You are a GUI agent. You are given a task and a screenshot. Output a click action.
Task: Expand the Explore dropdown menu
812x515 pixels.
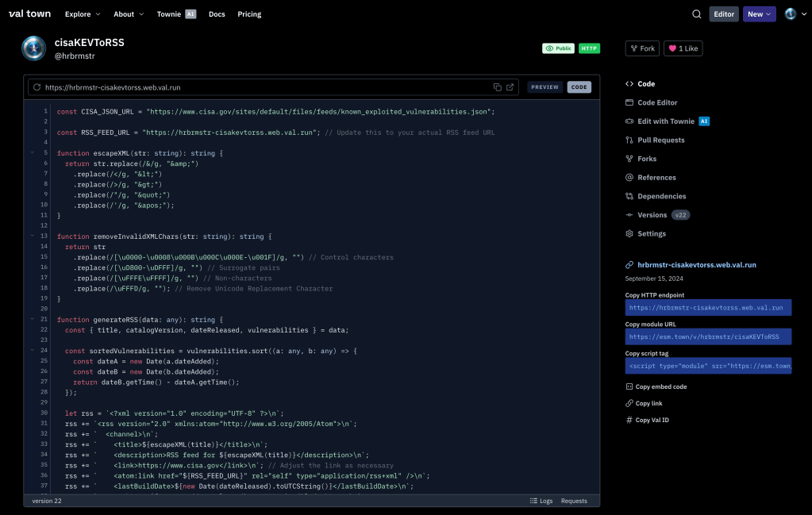83,14
